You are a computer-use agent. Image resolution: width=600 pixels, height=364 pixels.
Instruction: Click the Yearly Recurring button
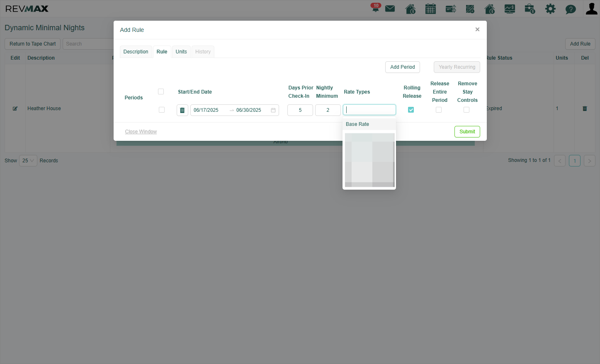point(457,67)
